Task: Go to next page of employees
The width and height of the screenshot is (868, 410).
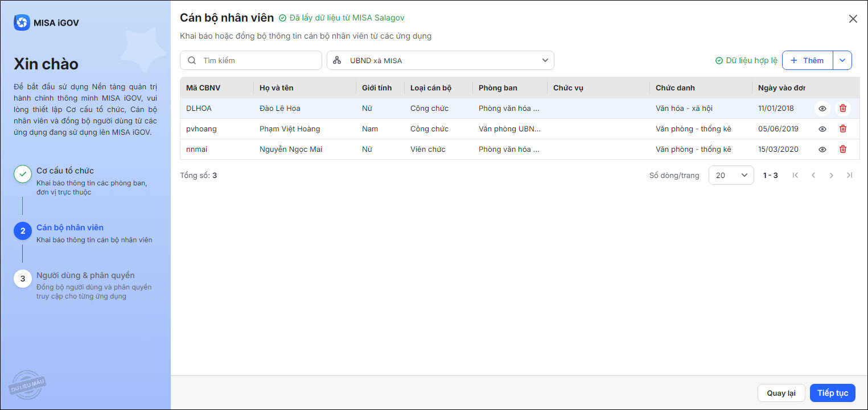Action: click(x=832, y=176)
